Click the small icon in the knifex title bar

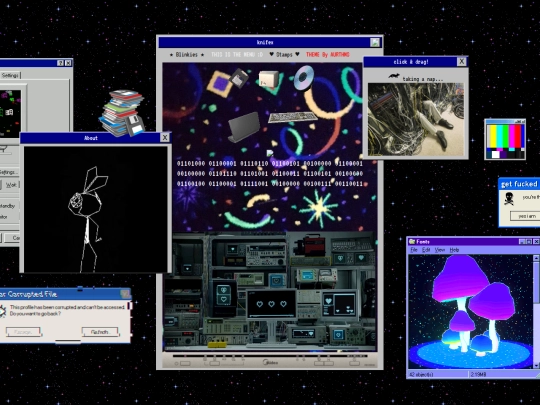pyautogui.click(x=375, y=42)
